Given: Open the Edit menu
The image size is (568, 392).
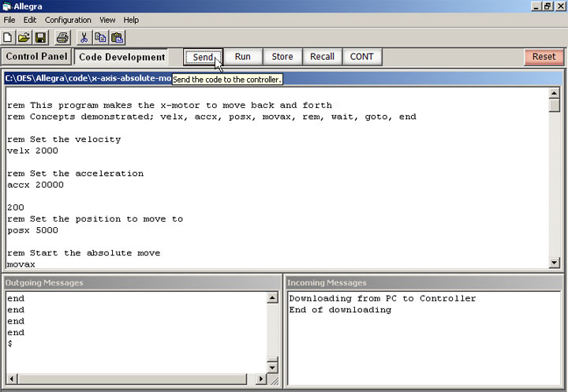Looking at the screenshot, I should [30, 20].
